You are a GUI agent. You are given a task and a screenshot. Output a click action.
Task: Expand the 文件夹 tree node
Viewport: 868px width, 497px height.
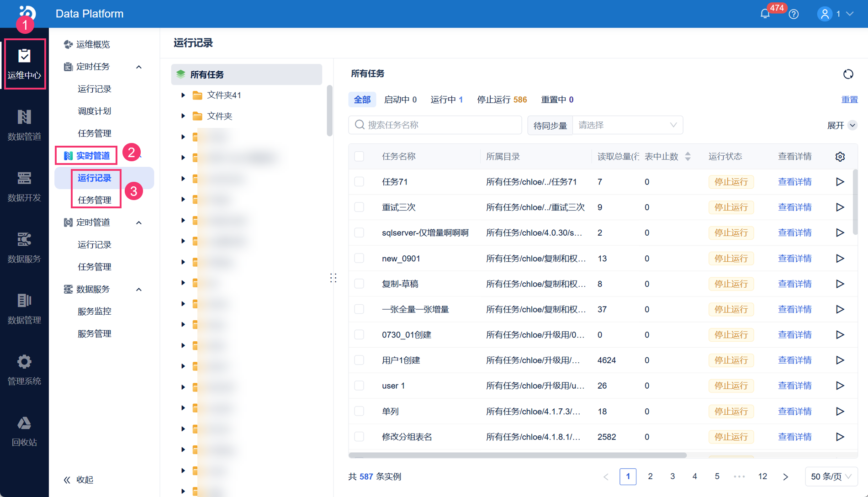(x=183, y=116)
